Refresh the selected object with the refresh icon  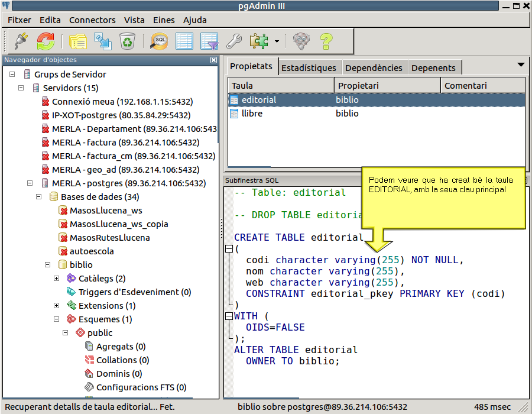(x=46, y=41)
